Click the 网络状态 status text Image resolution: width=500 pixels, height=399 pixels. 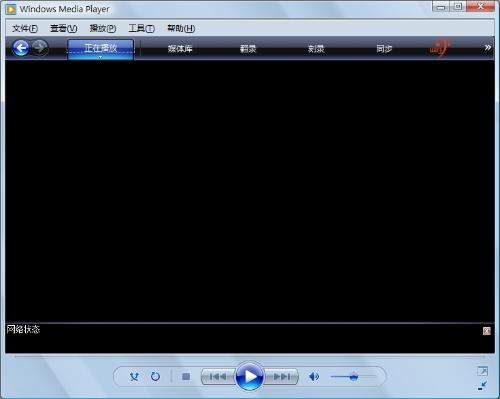coord(23,329)
